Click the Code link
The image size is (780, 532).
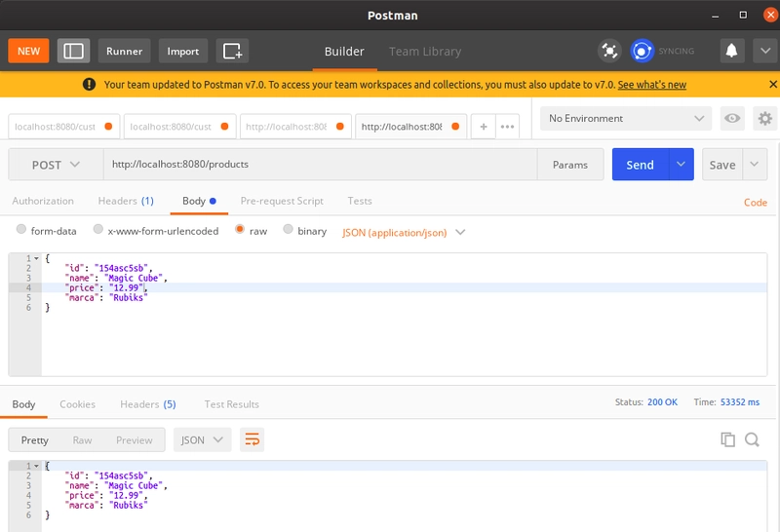[755, 203]
